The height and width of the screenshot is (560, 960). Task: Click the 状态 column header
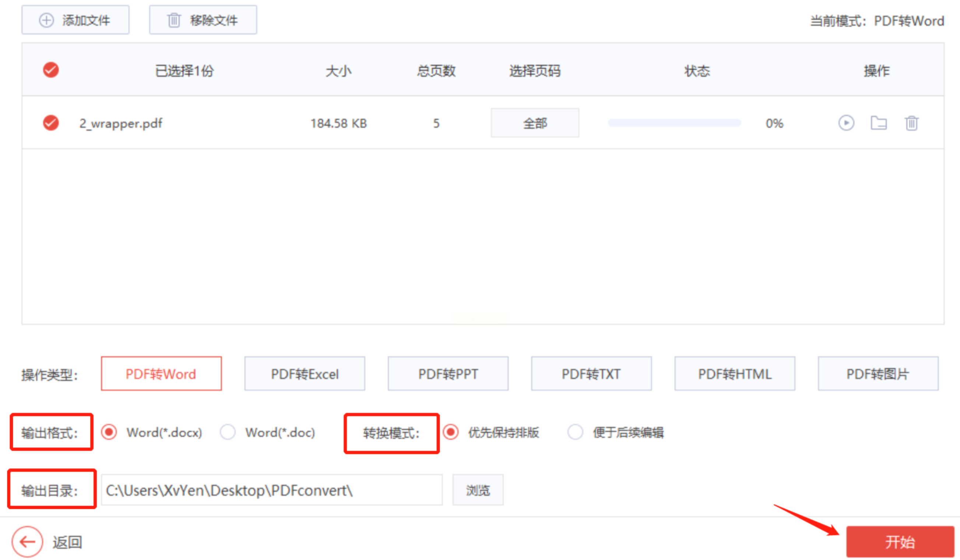(x=697, y=71)
